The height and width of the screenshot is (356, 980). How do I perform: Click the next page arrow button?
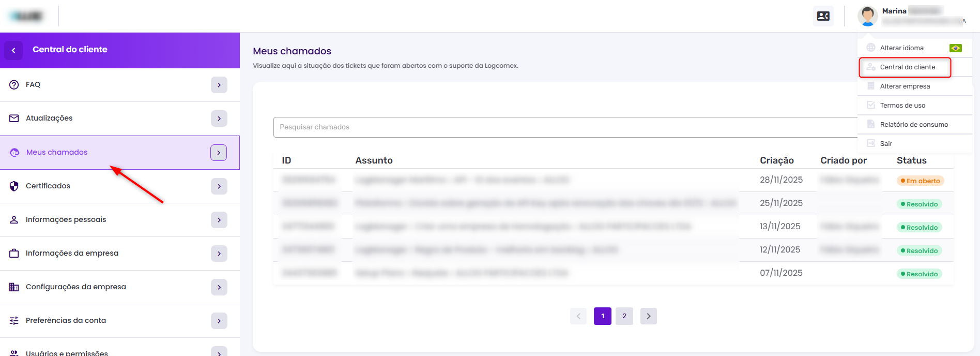649,316
